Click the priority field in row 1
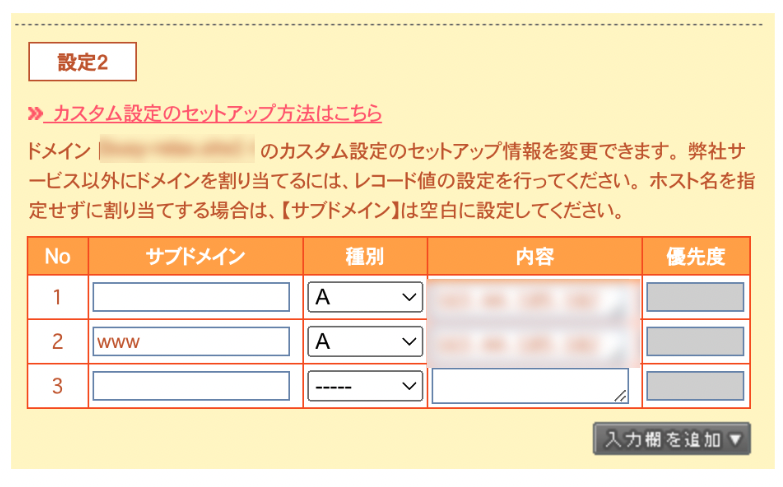 pos(695,297)
